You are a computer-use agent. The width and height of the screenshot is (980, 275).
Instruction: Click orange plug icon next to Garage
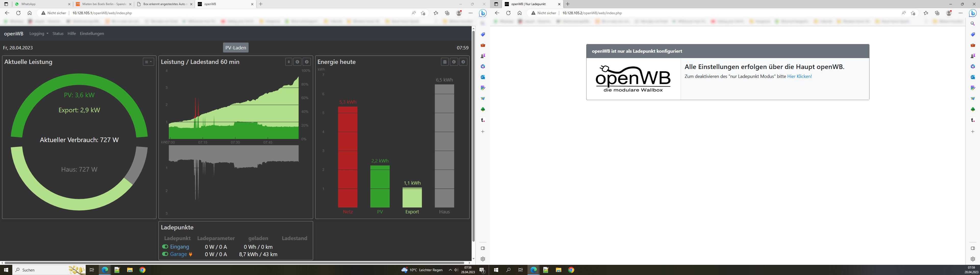[191, 254]
